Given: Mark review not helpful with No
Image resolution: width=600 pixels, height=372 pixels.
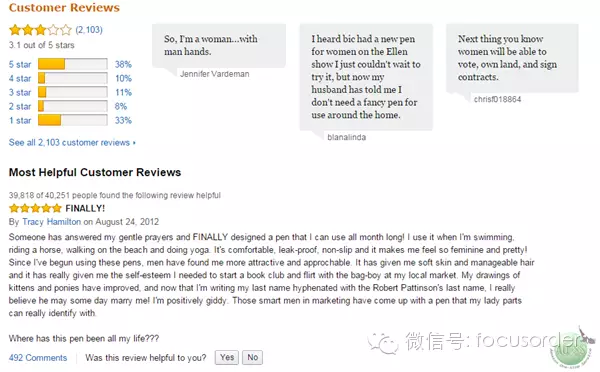Looking at the screenshot, I should [x=253, y=357].
